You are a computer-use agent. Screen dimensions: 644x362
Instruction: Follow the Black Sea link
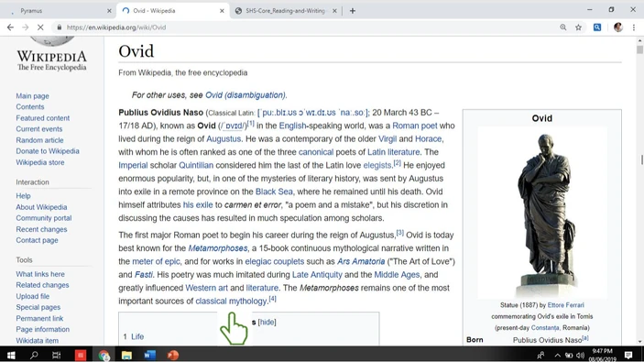tap(274, 192)
